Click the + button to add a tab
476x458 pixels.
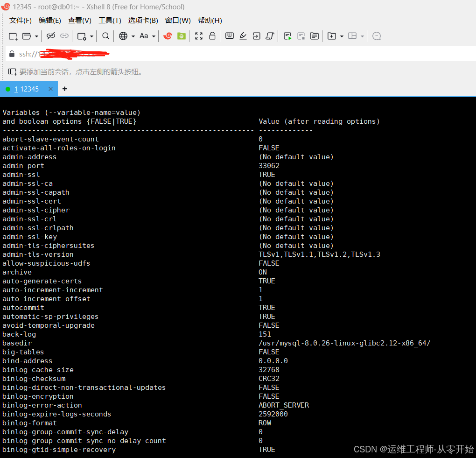pos(64,89)
